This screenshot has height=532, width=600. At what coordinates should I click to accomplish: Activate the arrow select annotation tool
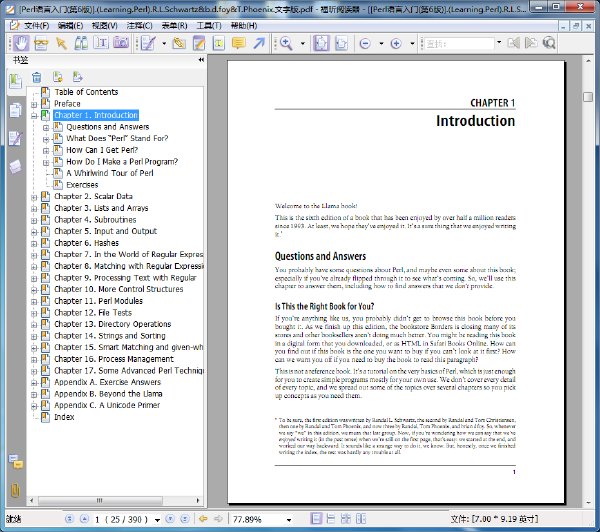click(61, 43)
